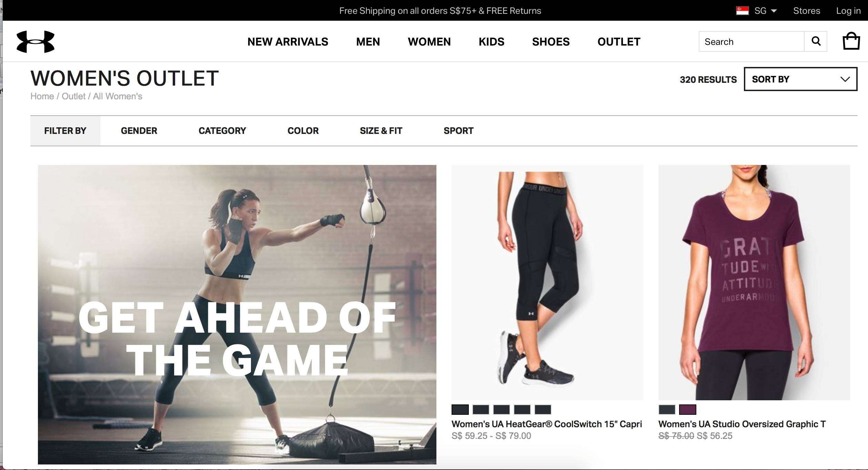The image size is (868, 470).
Task: Click the search magnifier icon
Action: [816, 41]
